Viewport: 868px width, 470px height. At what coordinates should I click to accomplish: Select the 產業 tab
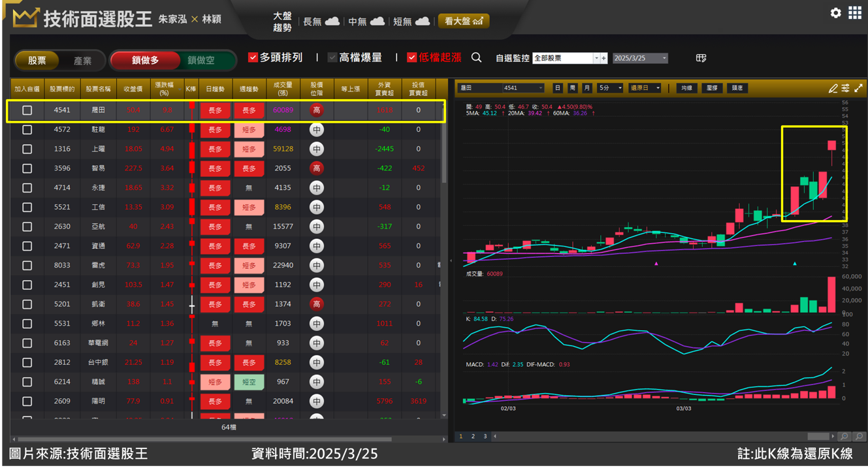(82, 61)
